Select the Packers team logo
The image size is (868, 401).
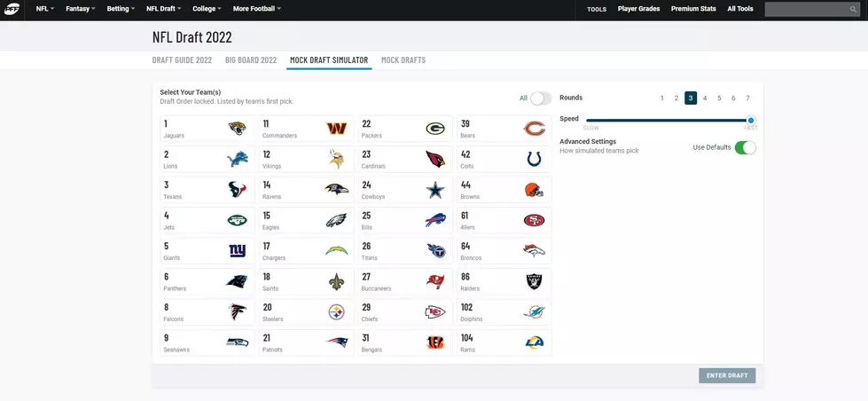click(435, 129)
